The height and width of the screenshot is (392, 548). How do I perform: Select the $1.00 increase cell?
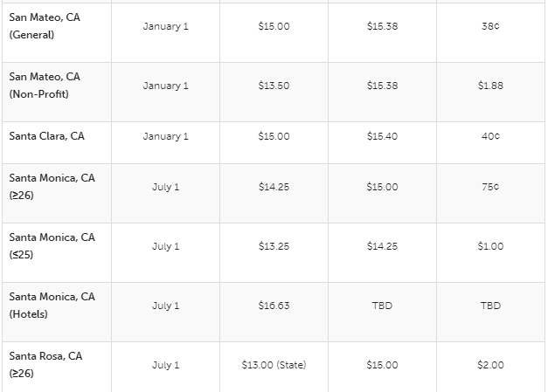pyautogui.click(x=490, y=246)
